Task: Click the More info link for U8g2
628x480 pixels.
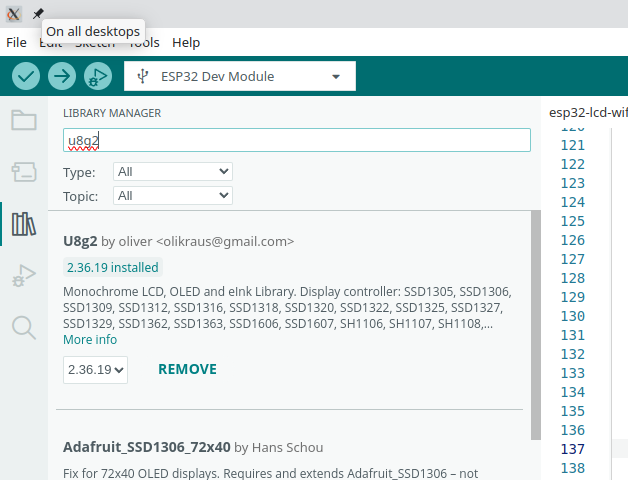Action: tap(90, 340)
